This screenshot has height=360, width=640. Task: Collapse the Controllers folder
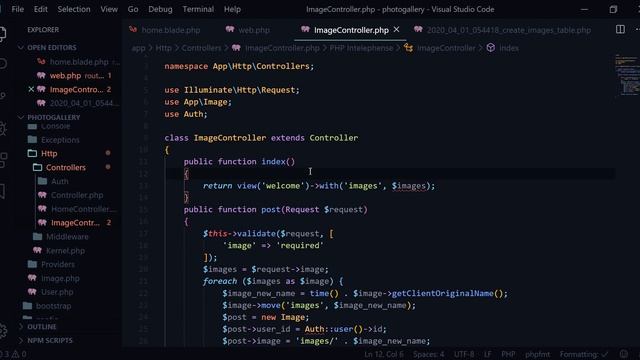[66, 167]
